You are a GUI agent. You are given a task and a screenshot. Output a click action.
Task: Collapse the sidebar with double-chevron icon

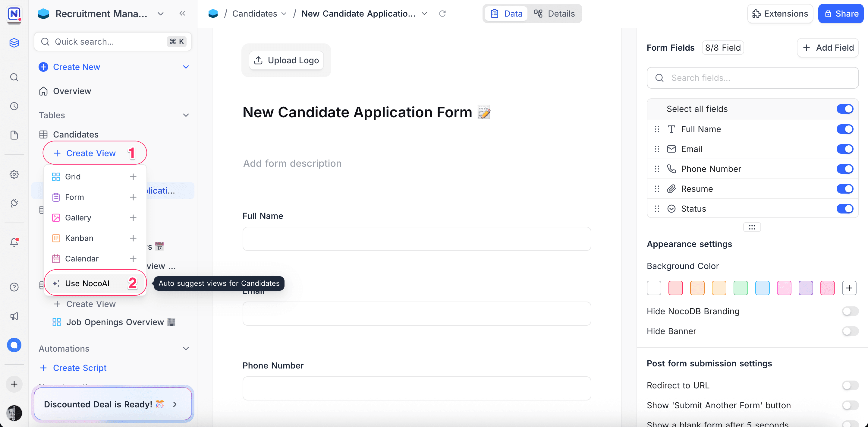(x=182, y=14)
